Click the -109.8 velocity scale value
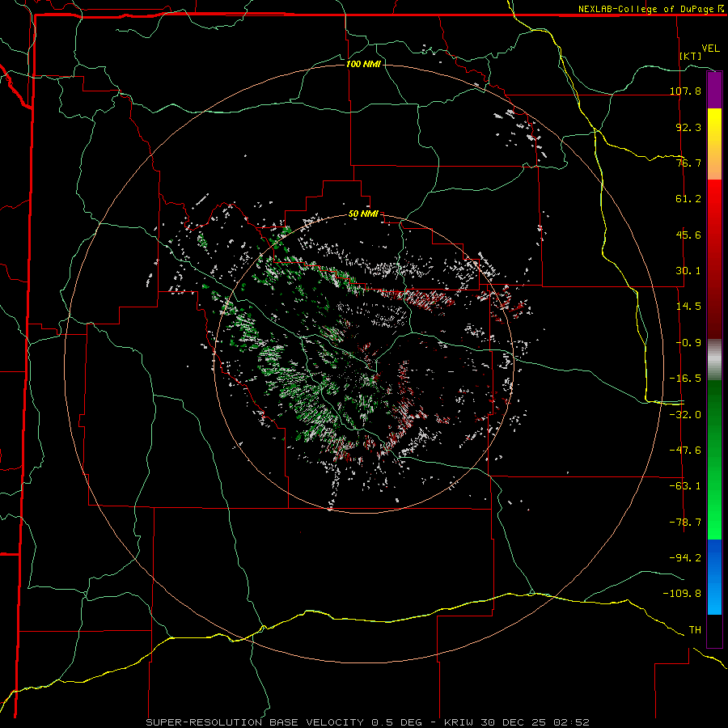This screenshot has height=728, width=728. point(683,594)
